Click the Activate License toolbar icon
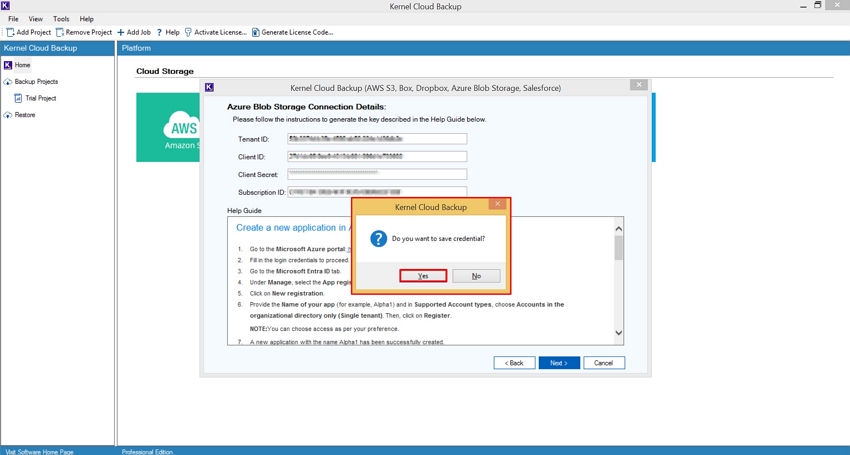 tap(188, 33)
